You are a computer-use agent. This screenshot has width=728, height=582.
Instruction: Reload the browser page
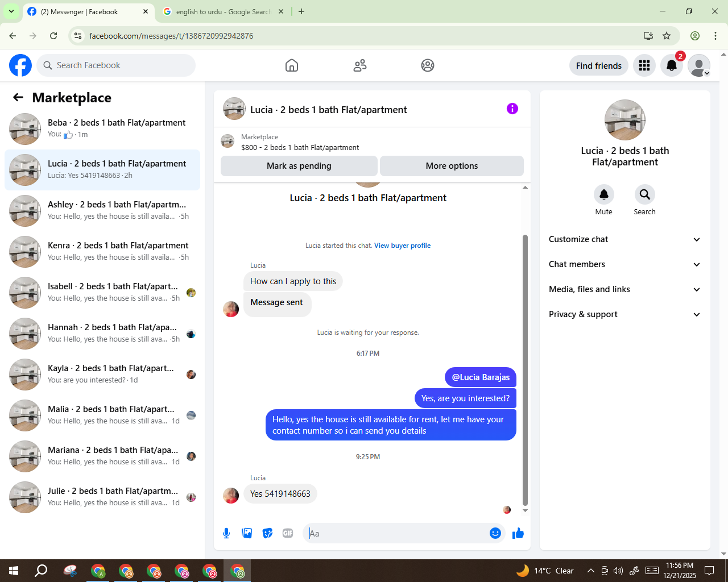(x=53, y=36)
